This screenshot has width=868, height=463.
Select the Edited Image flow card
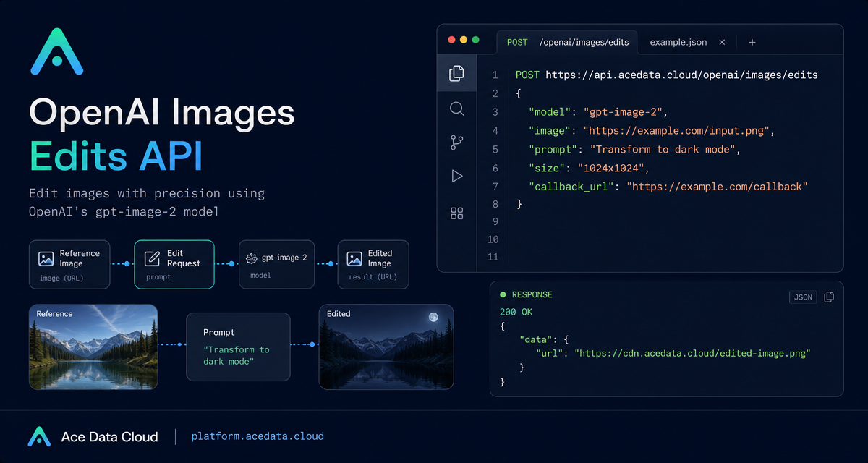tap(373, 264)
